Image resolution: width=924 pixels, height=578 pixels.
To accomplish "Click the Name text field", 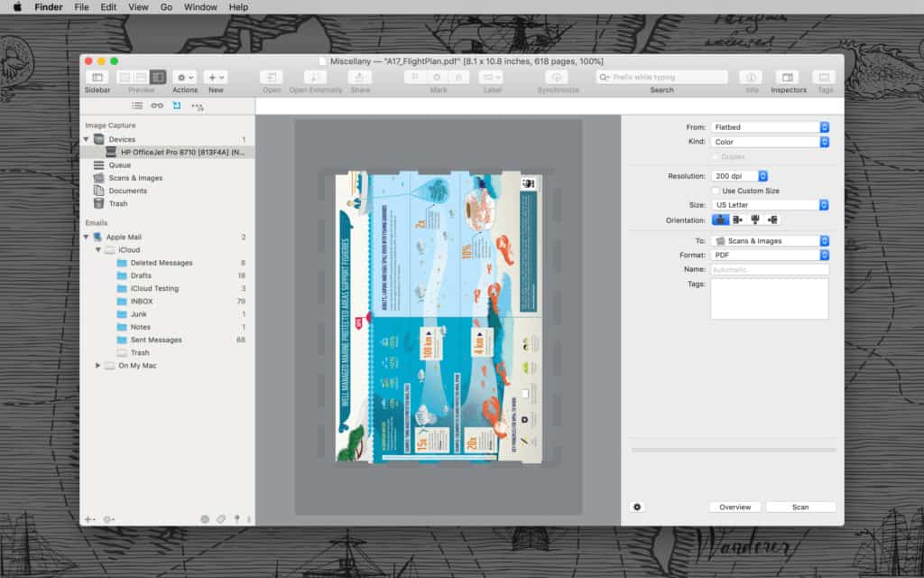I will coord(771,269).
